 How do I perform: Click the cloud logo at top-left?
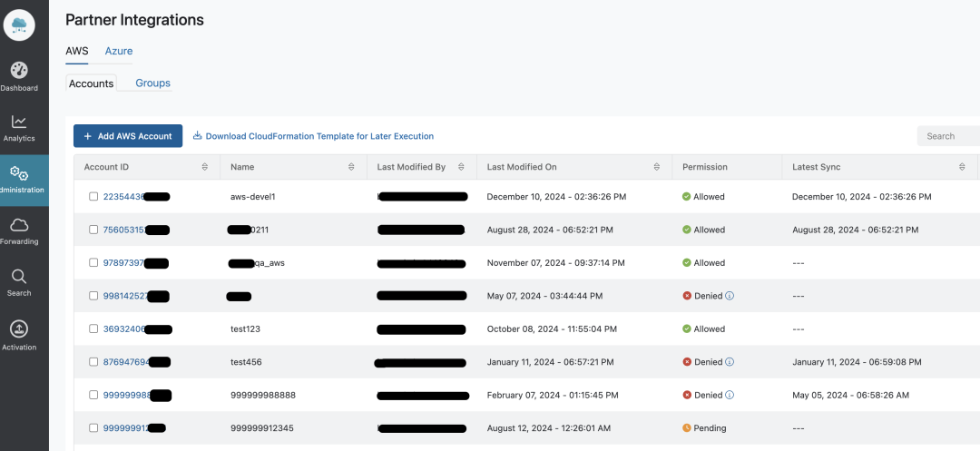click(x=19, y=25)
